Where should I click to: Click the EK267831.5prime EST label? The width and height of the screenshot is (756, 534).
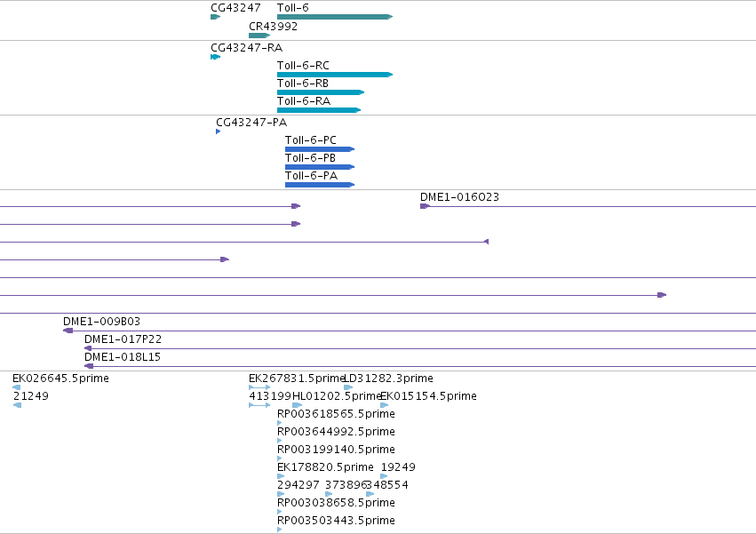297,379
